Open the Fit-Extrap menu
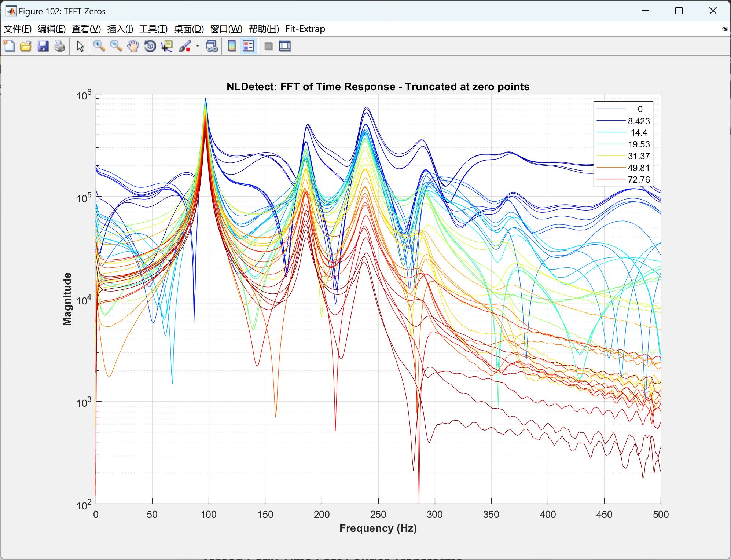Screen dimensions: 731x560 coord(305,29)
